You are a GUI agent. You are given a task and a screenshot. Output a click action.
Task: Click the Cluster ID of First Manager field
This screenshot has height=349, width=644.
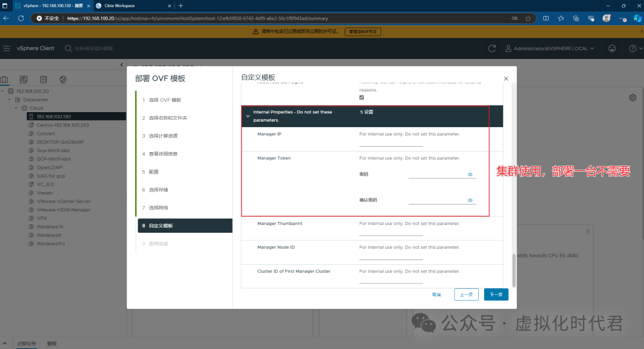click(391, 280)
